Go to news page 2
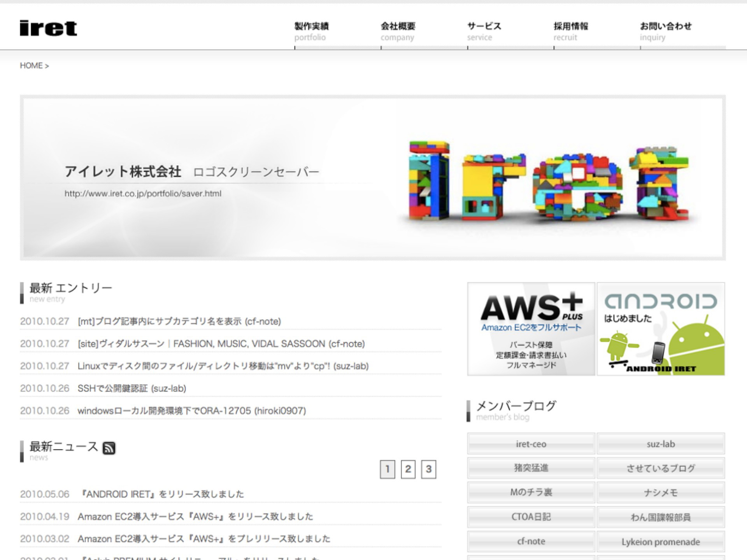The image size is (747, 560). (x=408, y=469)
